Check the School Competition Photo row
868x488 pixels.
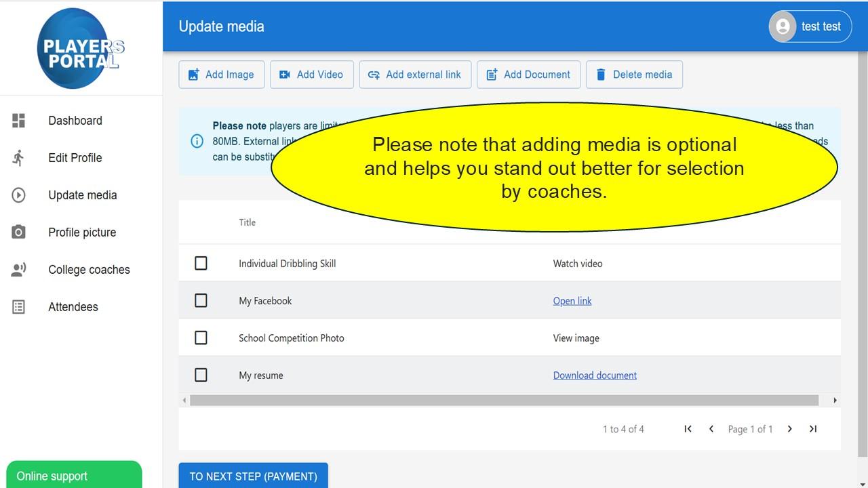201,338
